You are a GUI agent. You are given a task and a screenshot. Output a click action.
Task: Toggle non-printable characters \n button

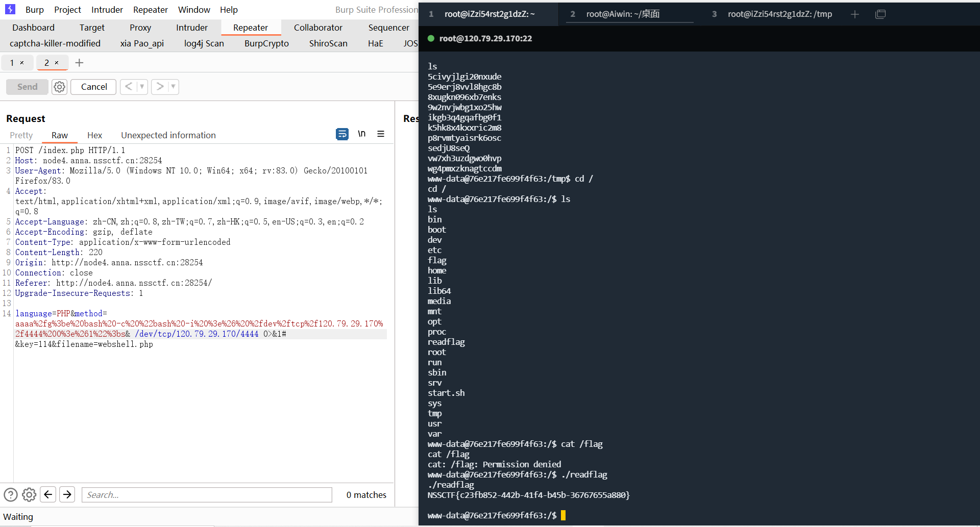(361, 134)
